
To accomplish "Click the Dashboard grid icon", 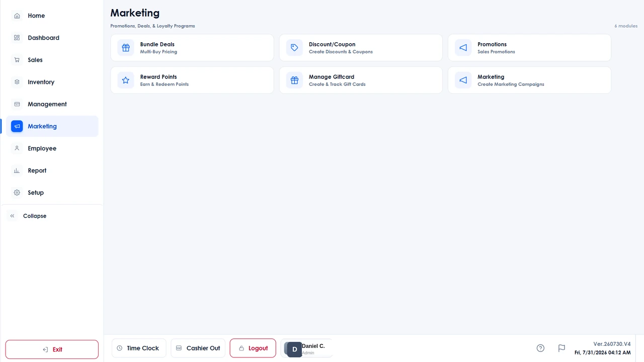I will pos(17,38).
